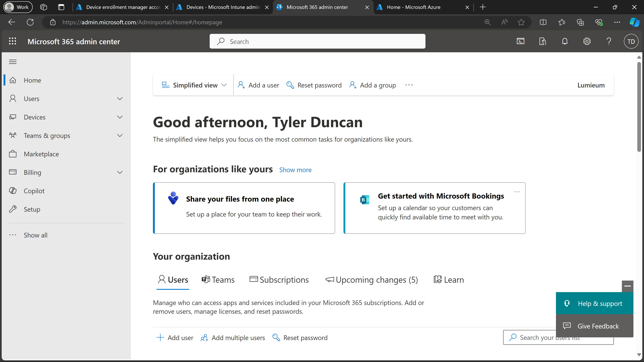Click the browser address bar URL

[142, 22]
